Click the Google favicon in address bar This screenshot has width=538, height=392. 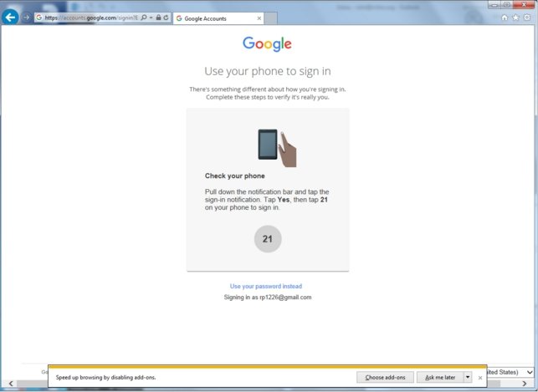(39, 18)
